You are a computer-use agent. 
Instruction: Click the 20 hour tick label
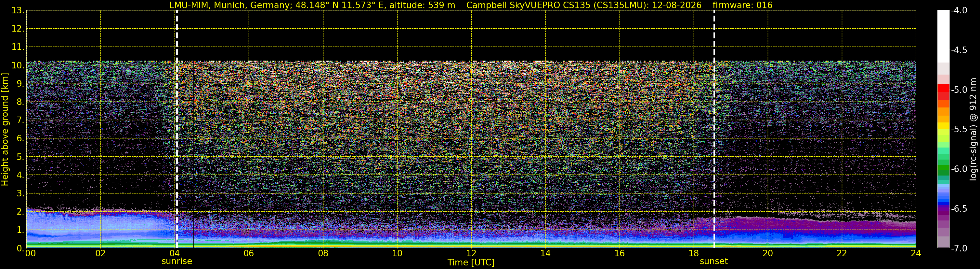click(768, 253)
